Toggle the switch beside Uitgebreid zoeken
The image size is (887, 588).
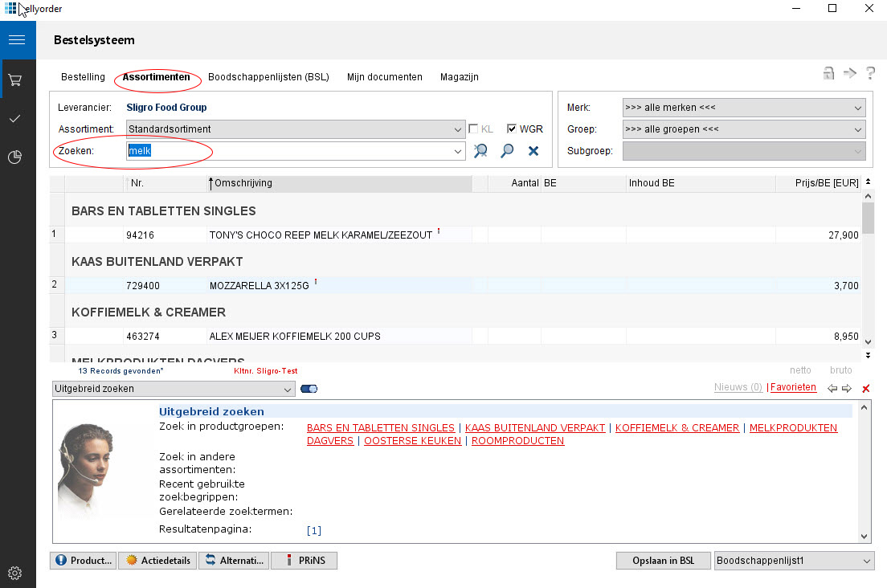coord(309,389)
